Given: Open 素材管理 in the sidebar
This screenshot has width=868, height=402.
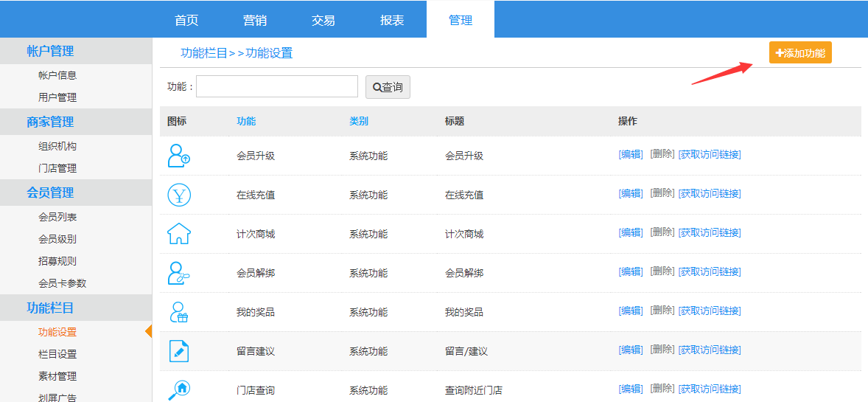Looking at the screenshot, I should (57, 376).
